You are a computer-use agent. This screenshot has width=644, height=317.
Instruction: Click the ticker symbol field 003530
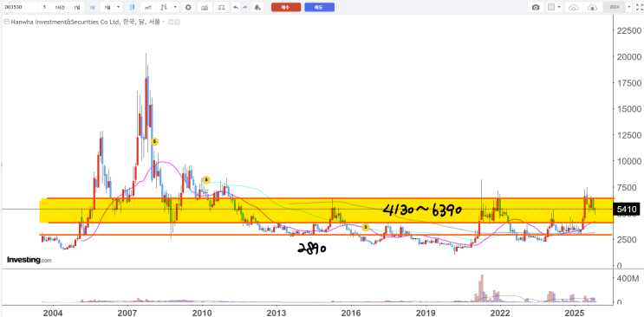[x=21, y=8]
